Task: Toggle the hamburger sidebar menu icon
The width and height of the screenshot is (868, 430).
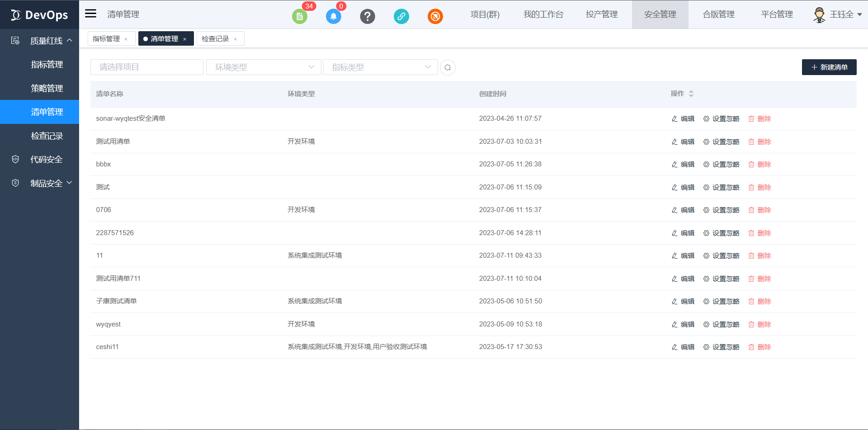Action: [x=91, y=14]
